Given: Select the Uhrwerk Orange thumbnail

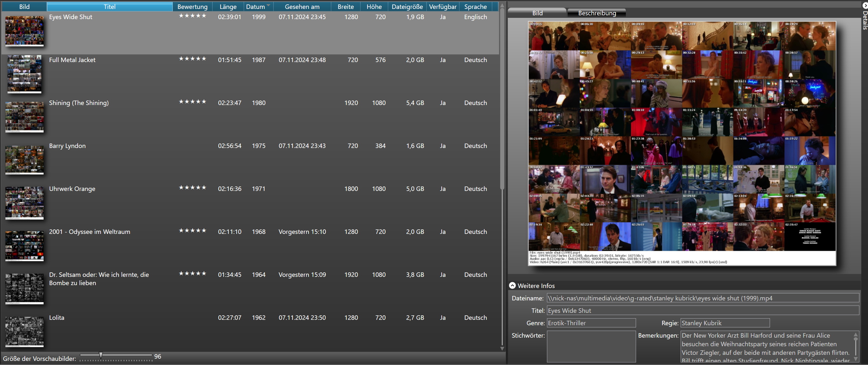Looking at the screenshot, I should pos(24,203).
